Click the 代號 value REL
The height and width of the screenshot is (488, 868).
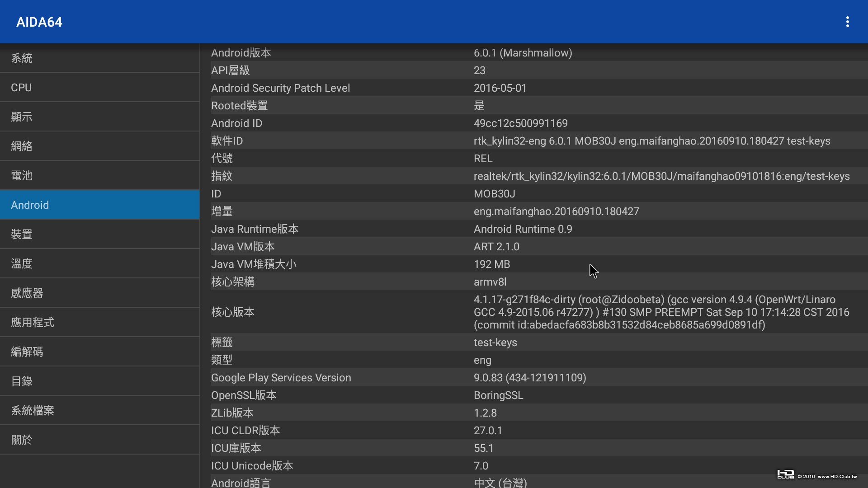(483, 159)
